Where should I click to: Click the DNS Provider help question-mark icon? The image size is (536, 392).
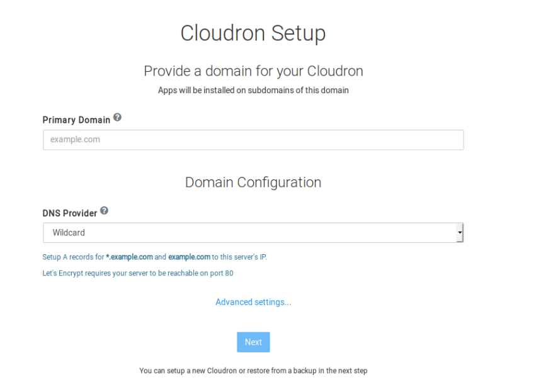pyautogui.click(x=105, y=211)
